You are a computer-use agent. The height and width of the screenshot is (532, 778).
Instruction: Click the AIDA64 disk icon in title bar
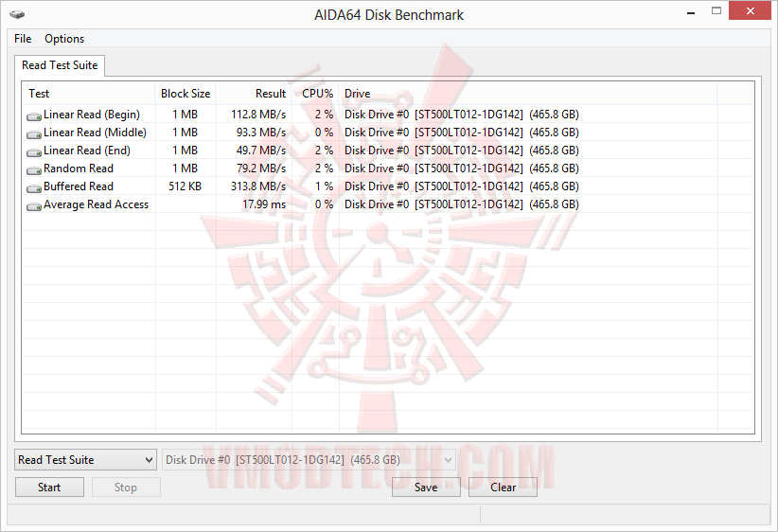pos(17,14)
